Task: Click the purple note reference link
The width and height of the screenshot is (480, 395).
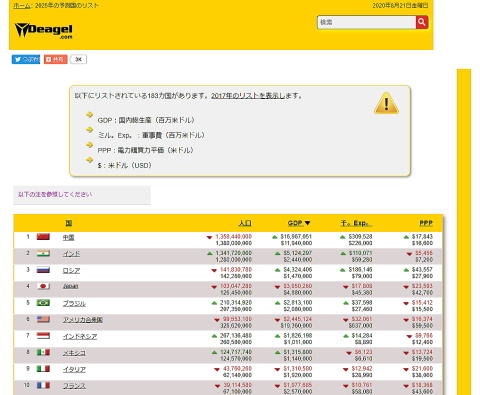Action: (x=55, y=194)
